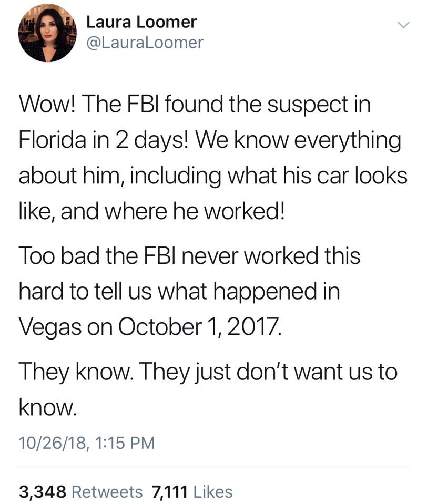
Task: Click the paragraph starting with "Wow! The FBI"
Action: point(213,158)
